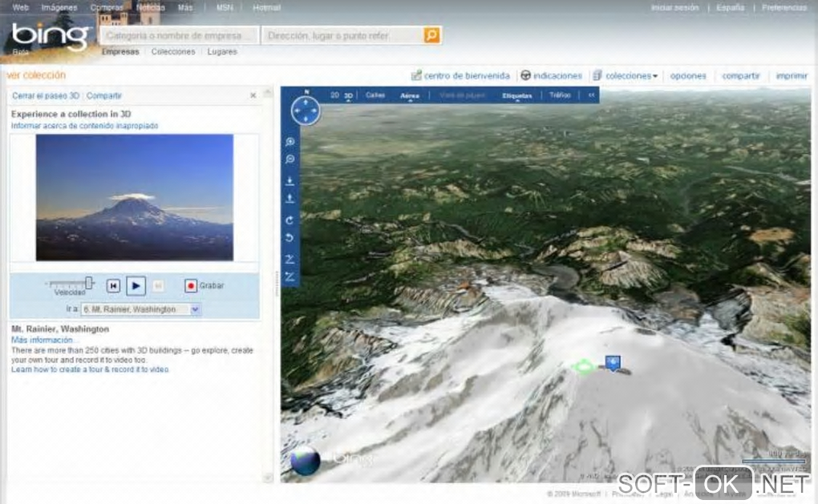Click the green marker on the summit
The image size is (818, 504).
tap(583, 366)
